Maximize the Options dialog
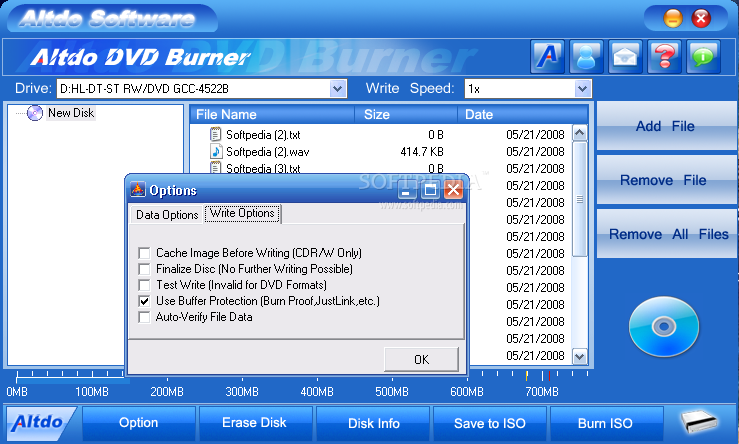 tap(430, 190)
